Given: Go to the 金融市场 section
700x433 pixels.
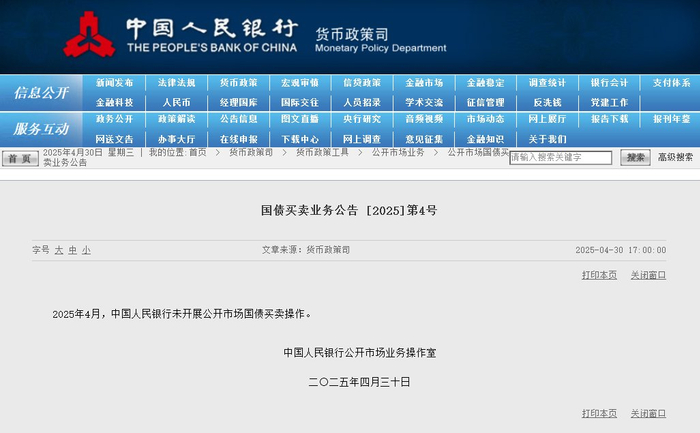Looking at the screenshot, I should (424, 83).
